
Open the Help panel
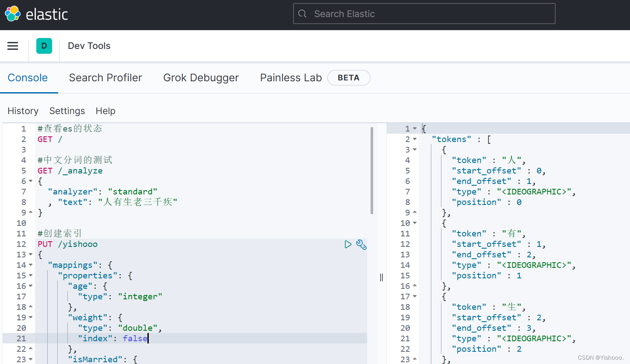point(105,111)
